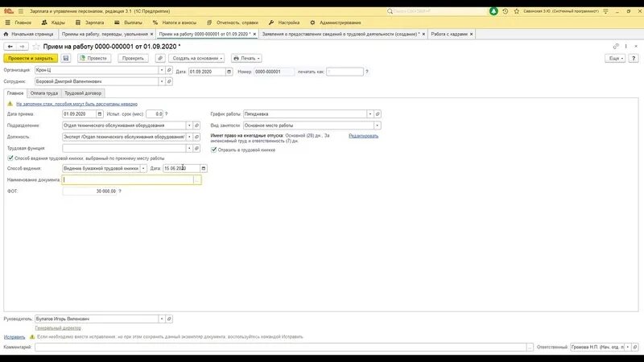This screenshot has width=644, height=362.
Task: Click the Провести button
Action: [x=93, y=58]
